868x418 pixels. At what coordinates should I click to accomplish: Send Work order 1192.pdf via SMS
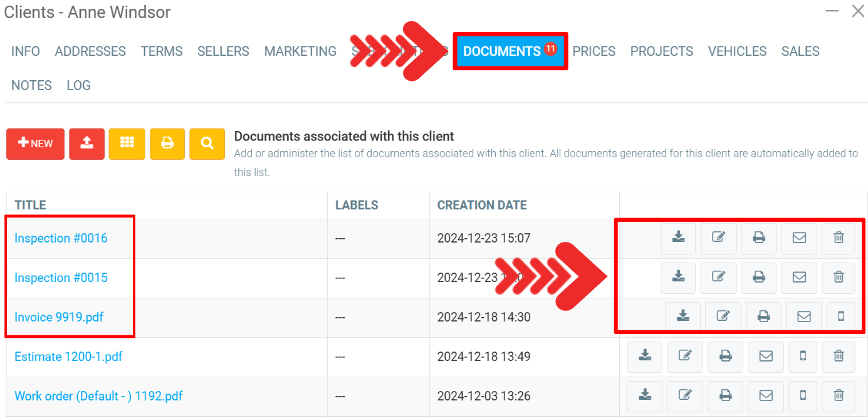tap(803, 395)
